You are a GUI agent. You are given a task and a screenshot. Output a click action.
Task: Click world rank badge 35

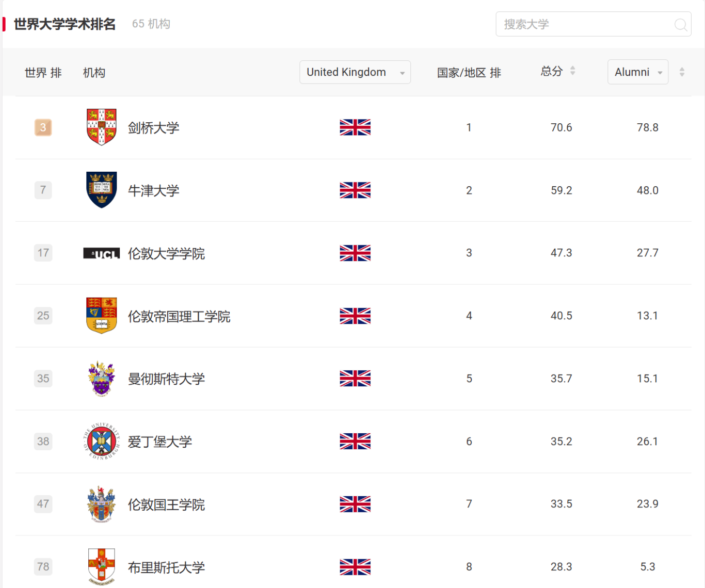tap(43, 379)
